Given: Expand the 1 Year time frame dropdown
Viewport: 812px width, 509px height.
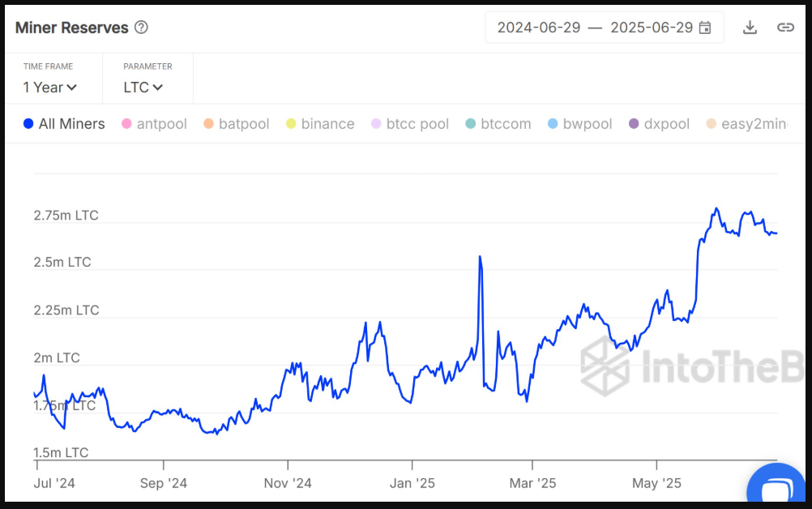Looking at the screenshot, I should (49, 88).
